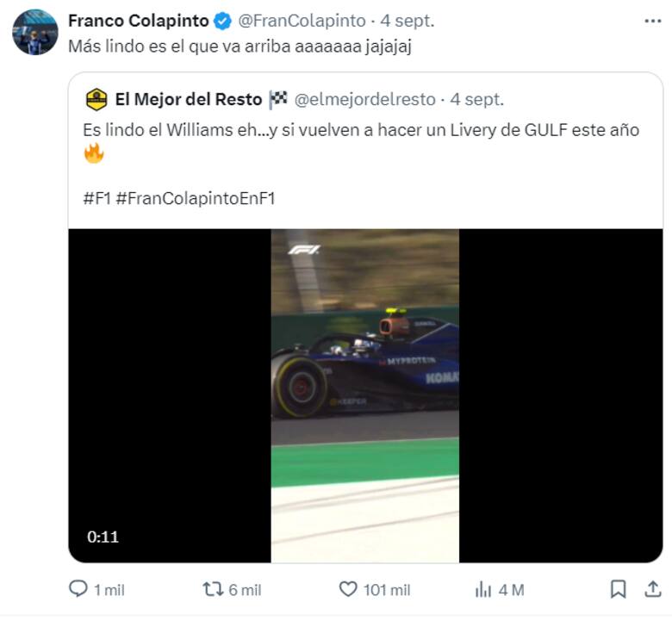
Task: Click the share upload icon
Action: [x=652, y=589]
